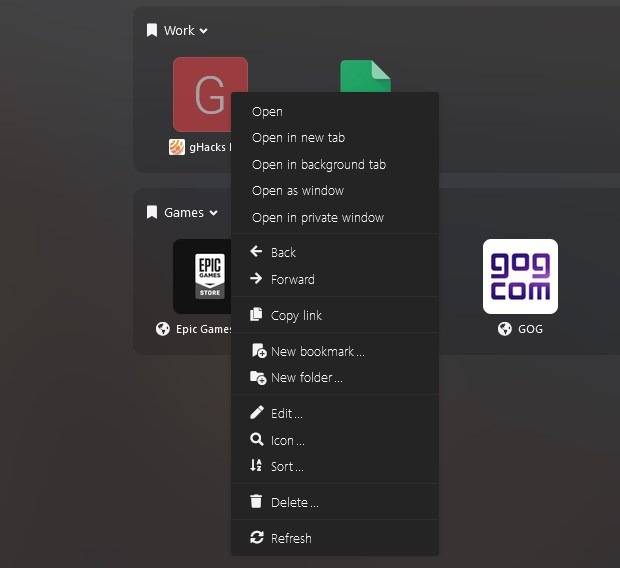Click the gHacks favicon icon
Screen dimensions: 620x568
177,147
